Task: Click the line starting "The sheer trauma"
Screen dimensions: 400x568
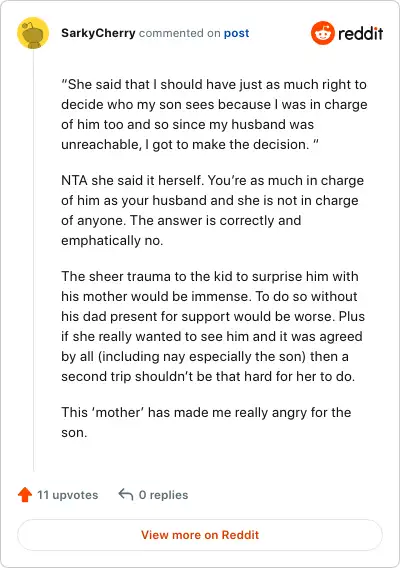Action: click(x=210, y=276)
